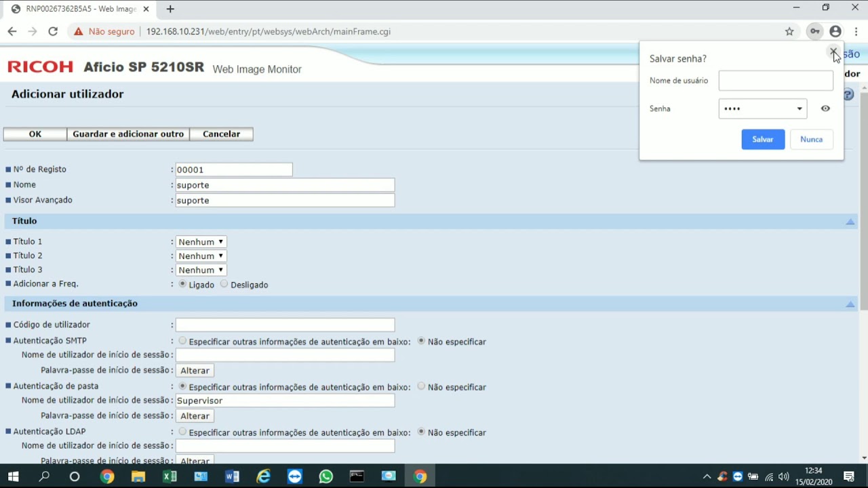Collapse the Título section
The image size is (868, 488).
850,222
